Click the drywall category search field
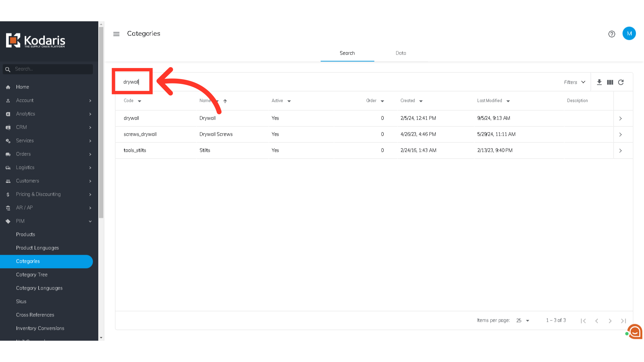Image resolution: width=644 pixels, height=362 pixels. tap(131, 82)
